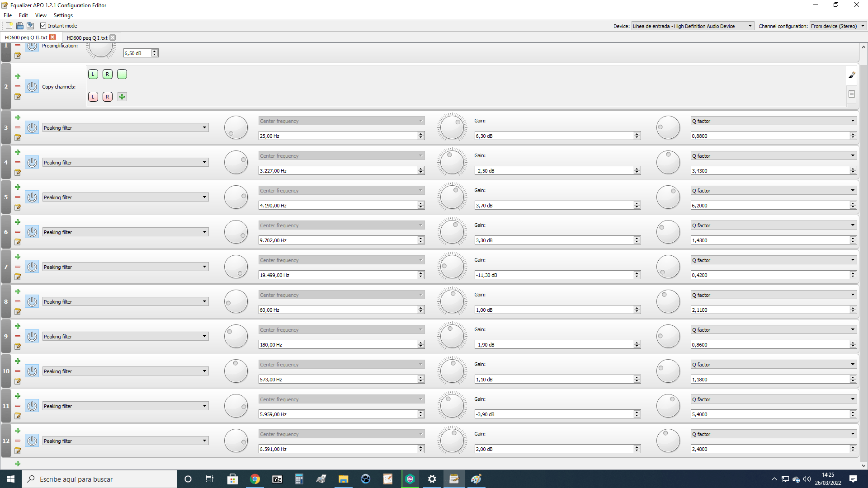Open the Q factor dropdown in row 12
Image resolution: width=868 pixels, height=488 pixels.
774,434
